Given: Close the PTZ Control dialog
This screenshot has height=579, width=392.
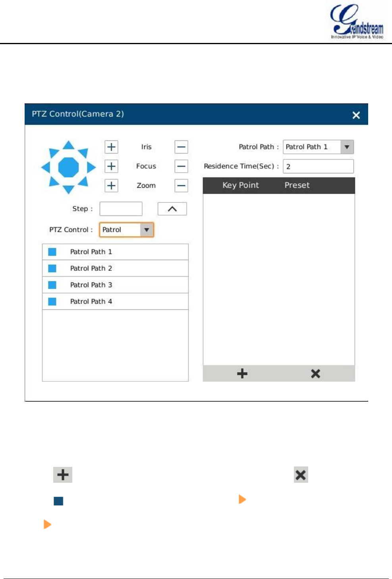Looking at the screenshot, I should pos(356,115).
